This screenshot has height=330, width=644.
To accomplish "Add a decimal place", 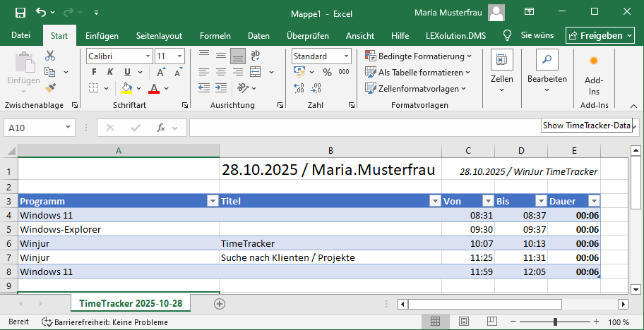I will tap(299, 87).
